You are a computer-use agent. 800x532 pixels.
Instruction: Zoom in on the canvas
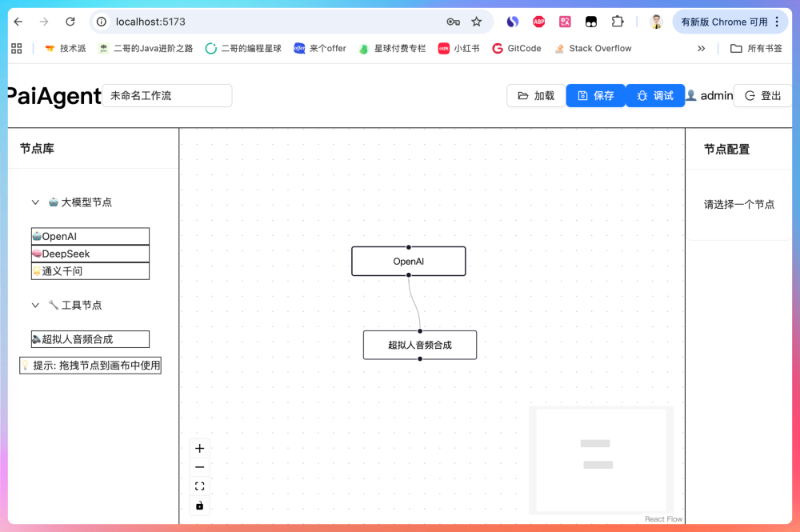199,448
